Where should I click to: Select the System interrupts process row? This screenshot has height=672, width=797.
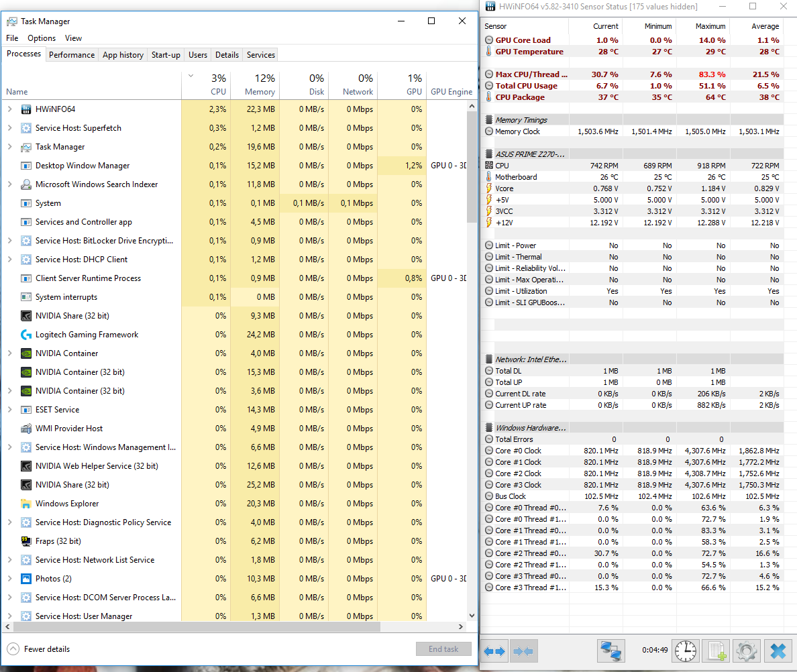point(234,297)
